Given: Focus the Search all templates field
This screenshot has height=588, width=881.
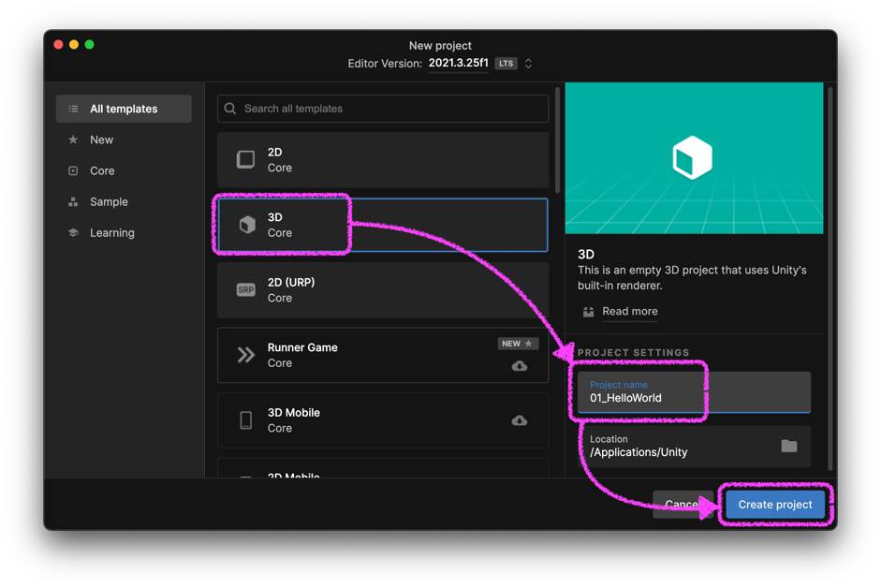Looking at the screenshot, I should point(383,109).
